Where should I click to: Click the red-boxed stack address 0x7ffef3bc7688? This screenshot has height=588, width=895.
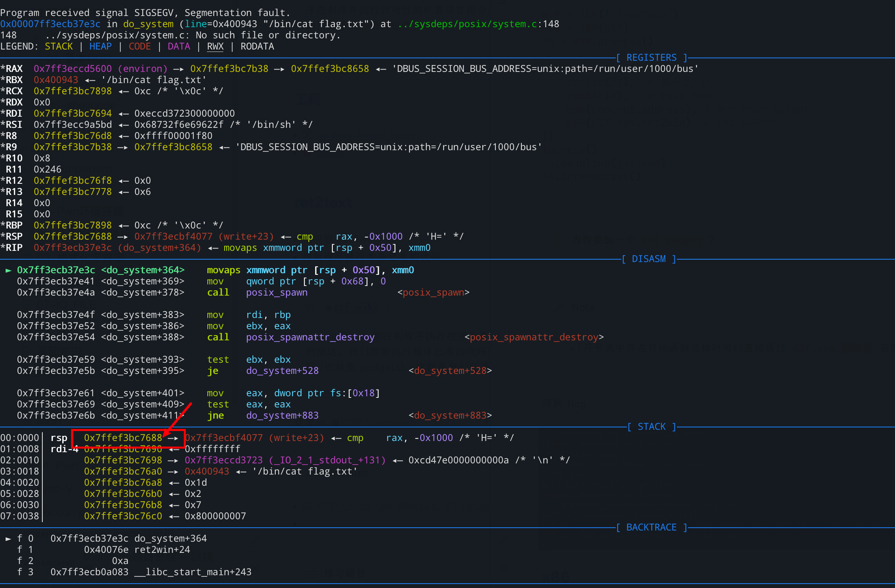pos(123,438)
